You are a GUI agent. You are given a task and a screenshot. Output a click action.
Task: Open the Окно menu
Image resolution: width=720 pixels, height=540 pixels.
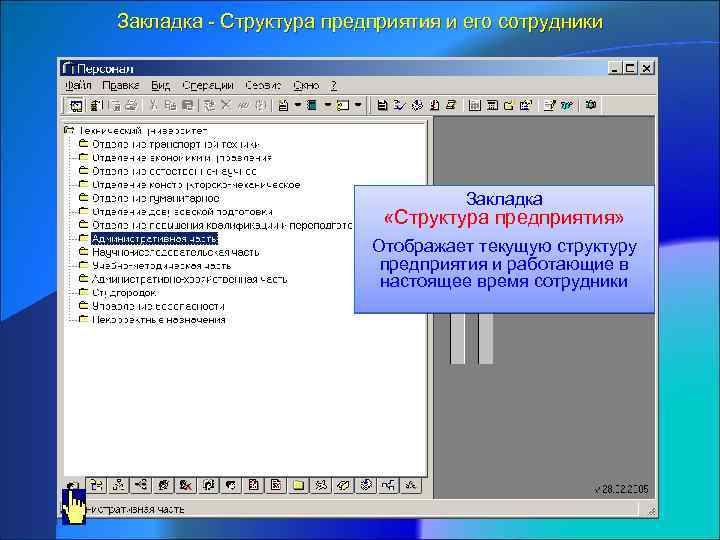(x=306, y=85)
